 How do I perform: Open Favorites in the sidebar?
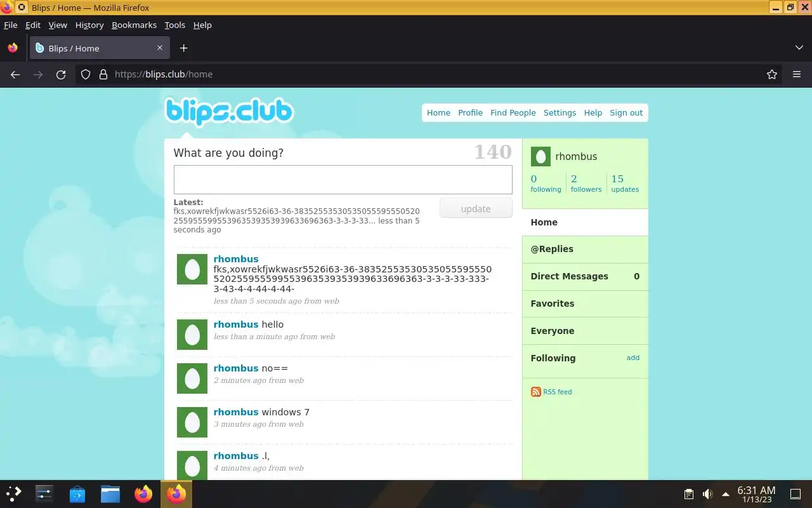585,304
